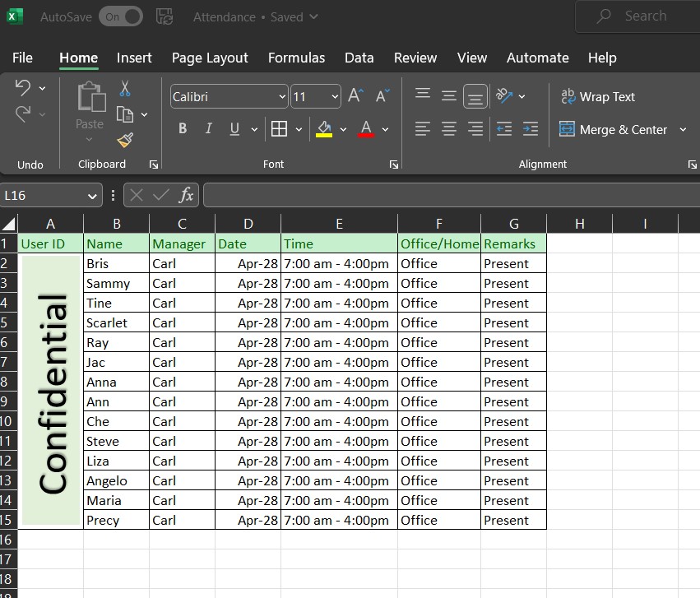
Task: Select column E header
Action: pyautogui.click(x=339, y=223)
